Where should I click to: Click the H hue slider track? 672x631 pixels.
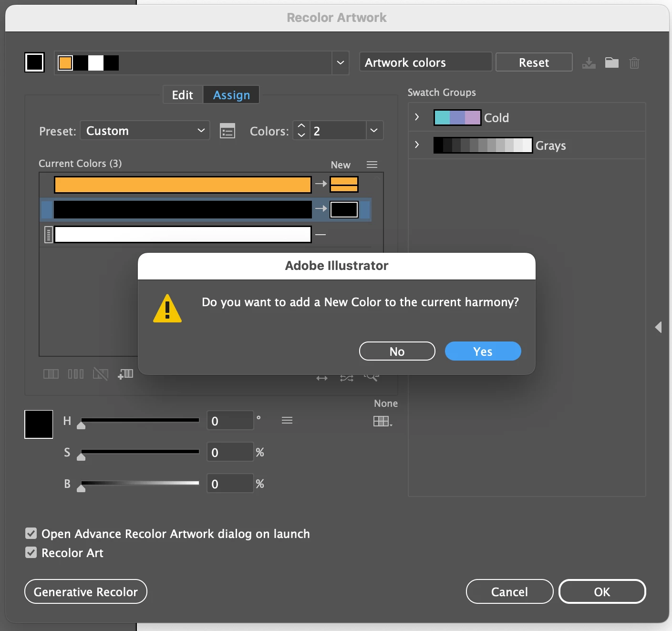(140, 420)
